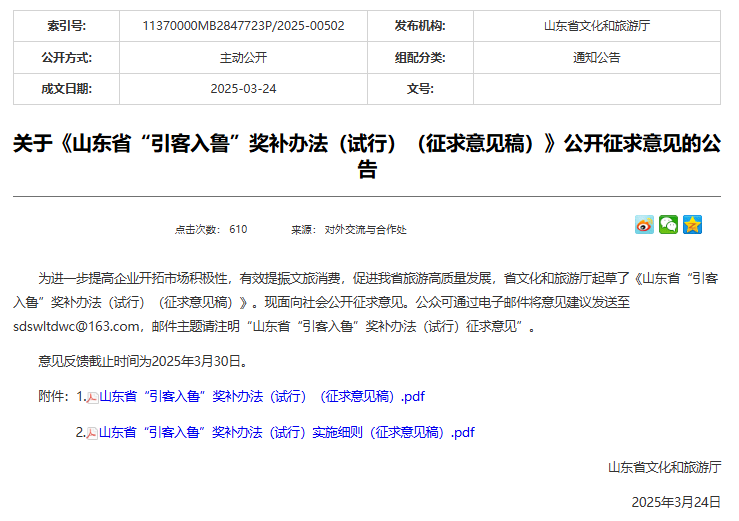Click the 发布机构 label cell
This screenshot has height=521, width=739.
click(x=420, y=26)
